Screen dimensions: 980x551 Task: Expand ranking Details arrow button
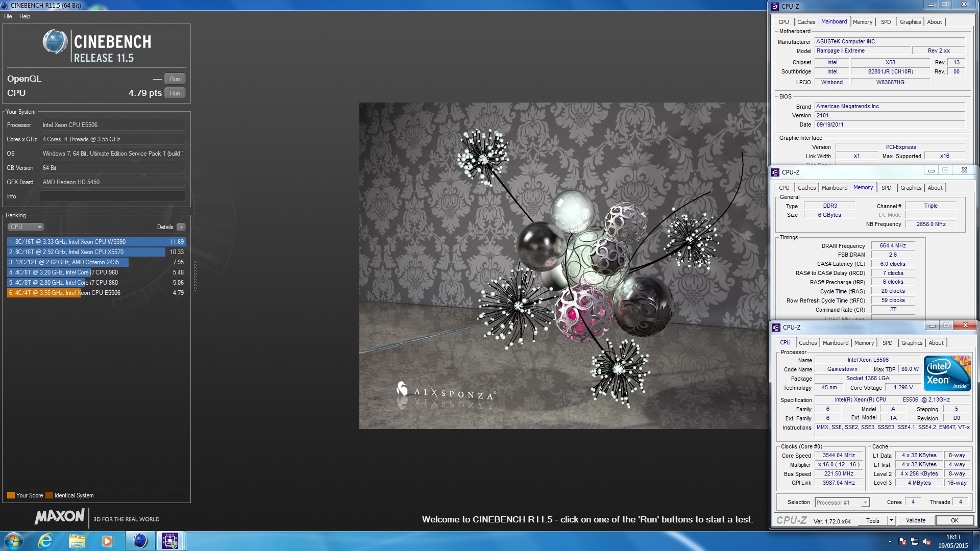point(181,227)
